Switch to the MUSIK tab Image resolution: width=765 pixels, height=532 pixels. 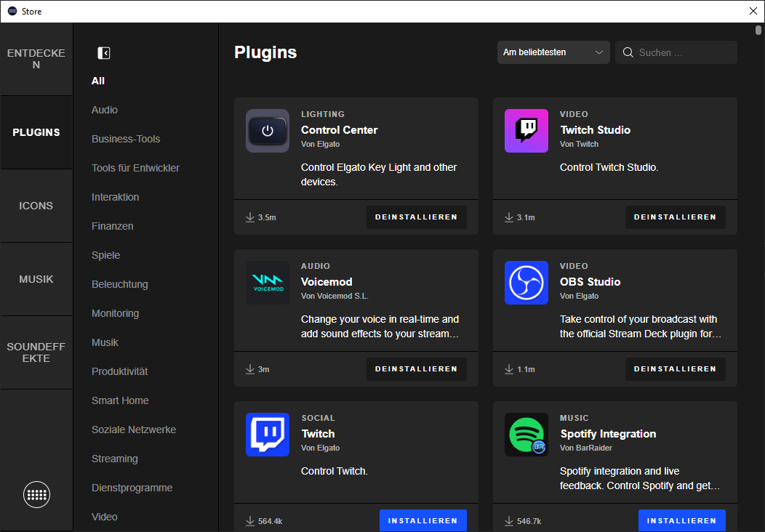coord(36,279)
